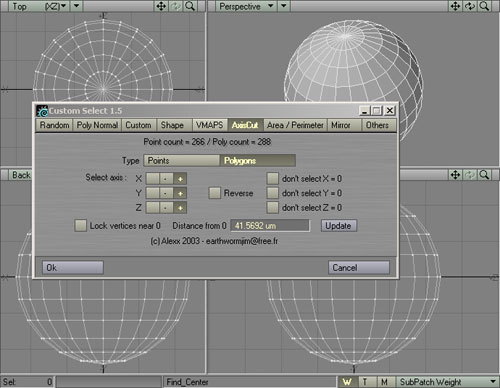500x388 pixels.
Task: Enable don't select X = 0
Action: [273, 178]
